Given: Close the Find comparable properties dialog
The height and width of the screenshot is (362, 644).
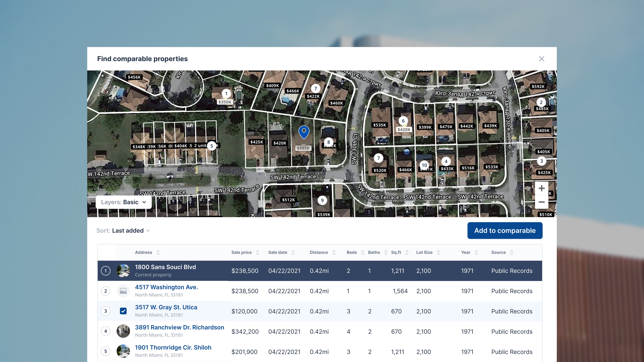Looking at the screenshot, I should click(x=542, y=59).
